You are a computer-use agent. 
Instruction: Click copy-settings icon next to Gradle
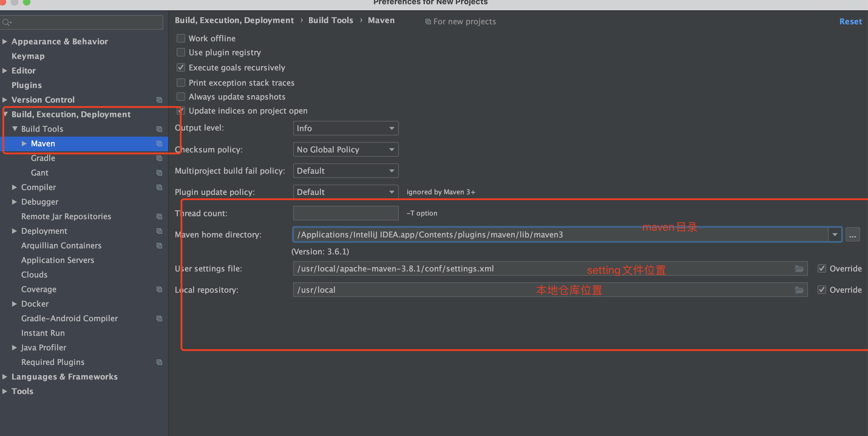(x=159, y=158)
